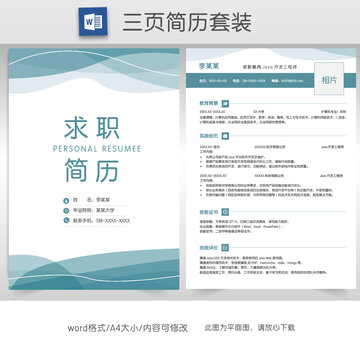Click the PERSONAL RESUMEE subtitle

(97, 149)
